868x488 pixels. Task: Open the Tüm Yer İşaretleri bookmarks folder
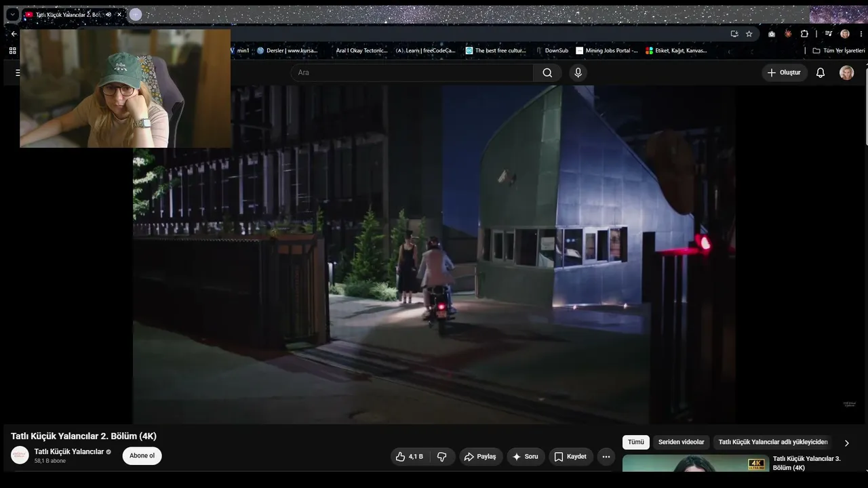click(839, 51)
